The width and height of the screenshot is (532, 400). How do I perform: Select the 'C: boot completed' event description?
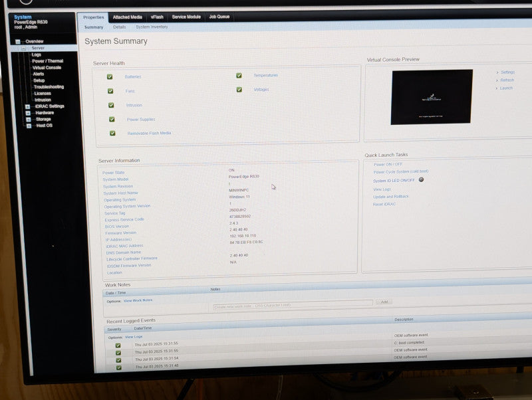[x=409, y=343]
